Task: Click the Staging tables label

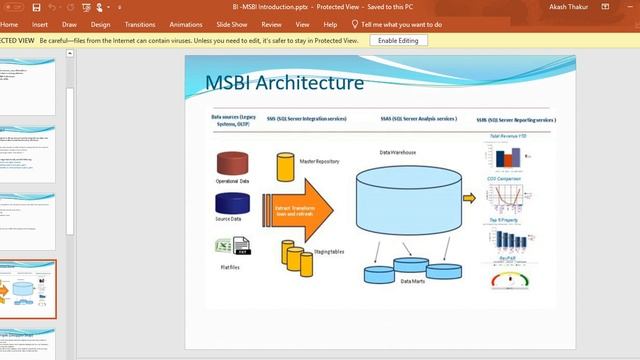Action: pos(329,252)
